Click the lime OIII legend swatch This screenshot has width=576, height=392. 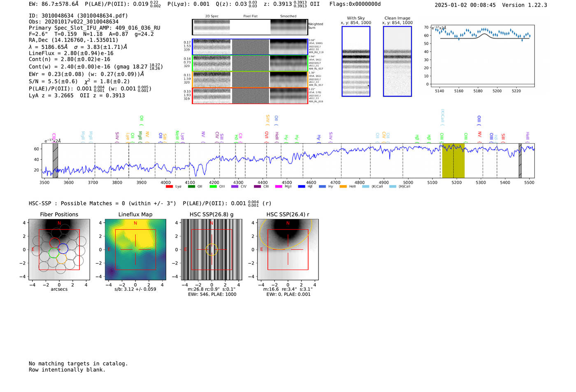(213, 187)
